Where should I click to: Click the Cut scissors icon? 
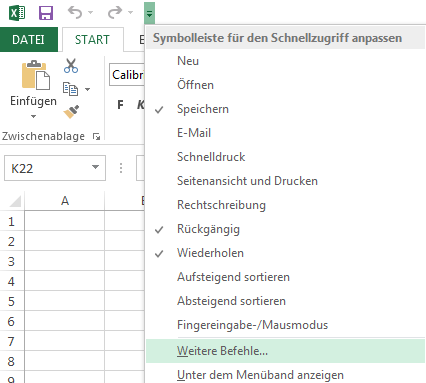click(x=71, y=66)
